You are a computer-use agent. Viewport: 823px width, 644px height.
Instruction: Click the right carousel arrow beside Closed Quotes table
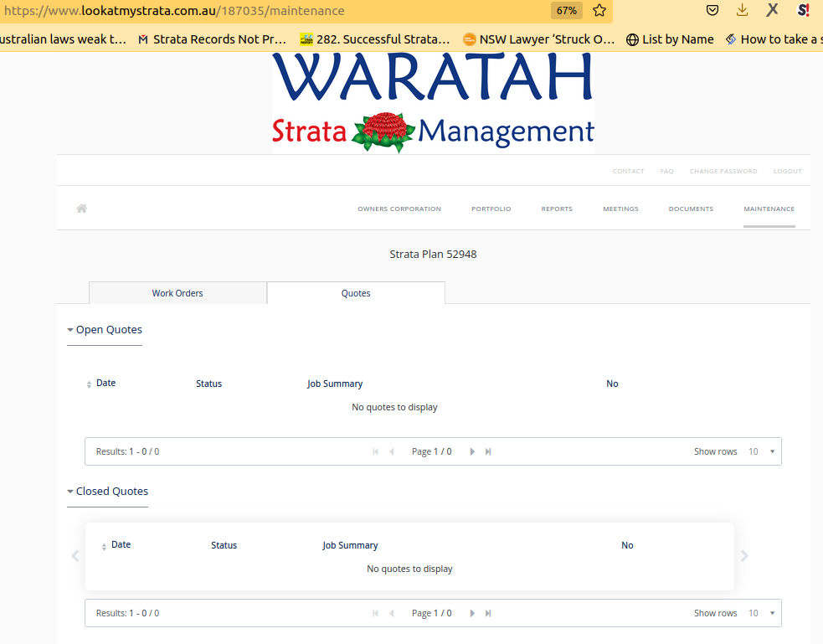click(x=744, y=556)
